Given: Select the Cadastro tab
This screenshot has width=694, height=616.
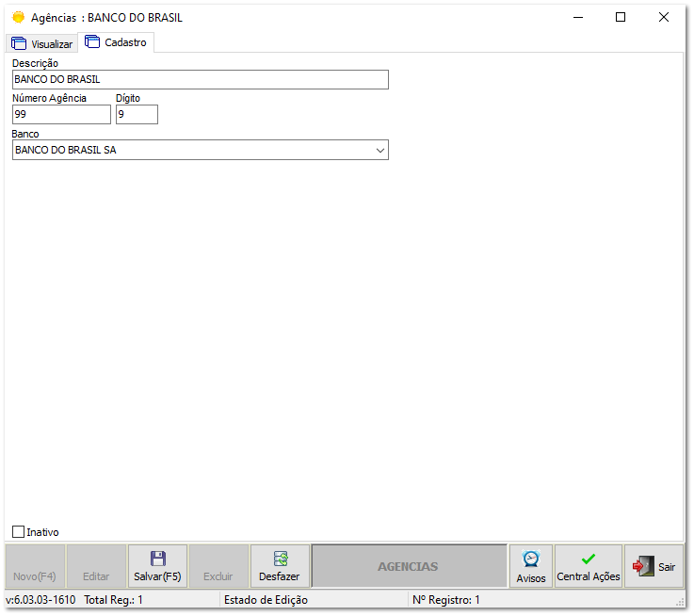Looking at the screenshot, I should pyautogui.click(x=116, y=42).
